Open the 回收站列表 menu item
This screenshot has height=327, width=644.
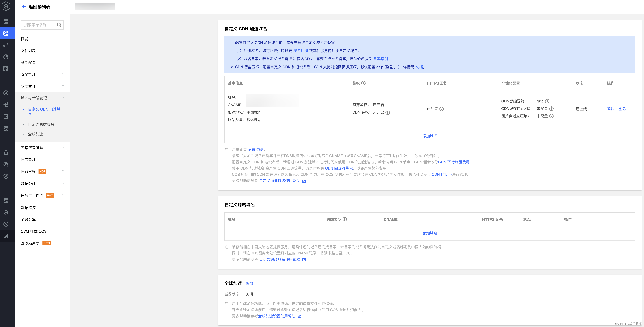(x=30, y=243)
